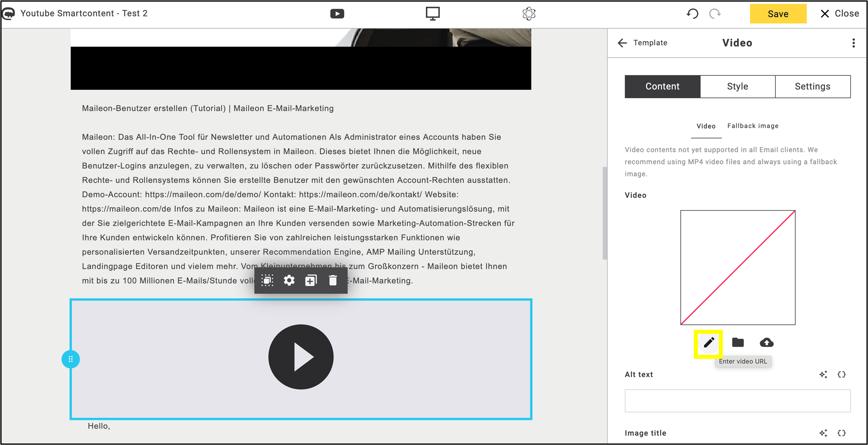The width and height of the screenshot is (868, 445).
Task: Open the YouTube video preview icon
Action: (x=337, y=14)
